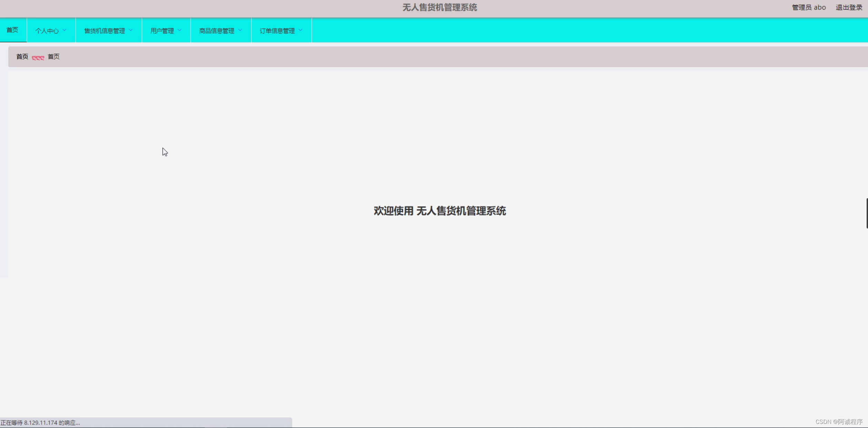Click the arrow icon next to 商品信息管理
Screen dimensions: 868x428
pos(240,30)
